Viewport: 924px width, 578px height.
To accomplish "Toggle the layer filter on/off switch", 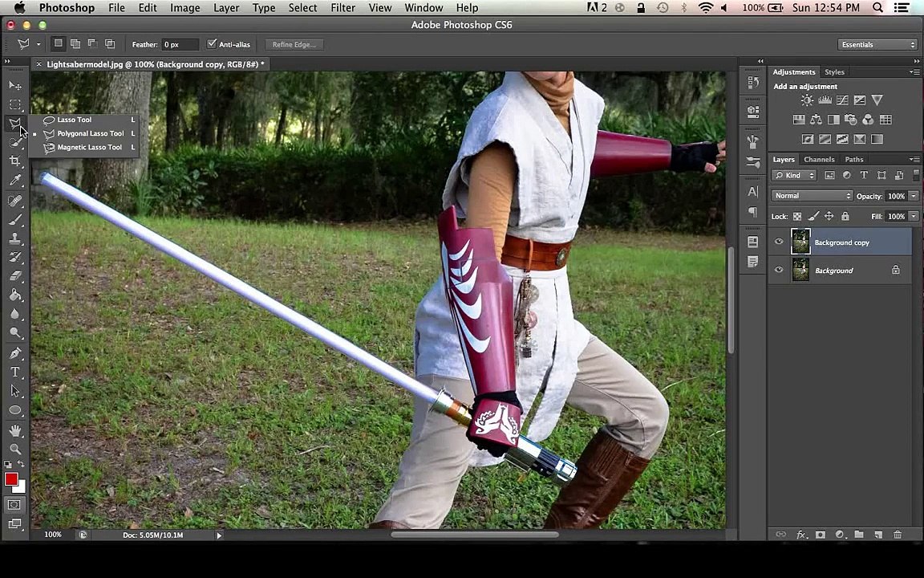I will [916, 175].
